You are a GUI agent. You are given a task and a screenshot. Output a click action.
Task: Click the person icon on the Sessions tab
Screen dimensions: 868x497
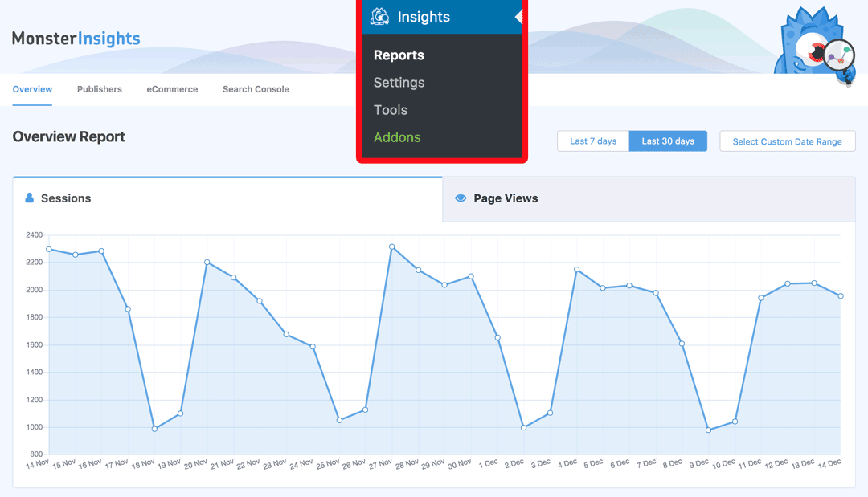click(30, 197)
